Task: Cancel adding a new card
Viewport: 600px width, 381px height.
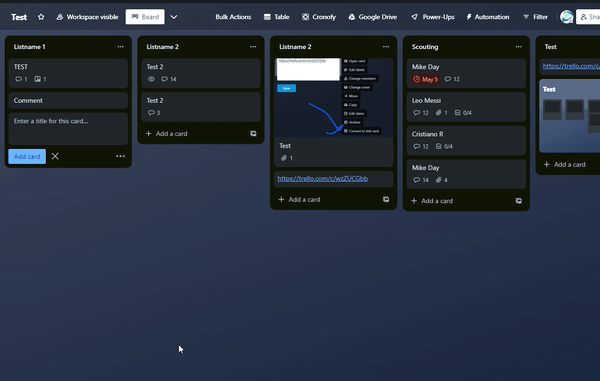Action: [x=55, y=156]
